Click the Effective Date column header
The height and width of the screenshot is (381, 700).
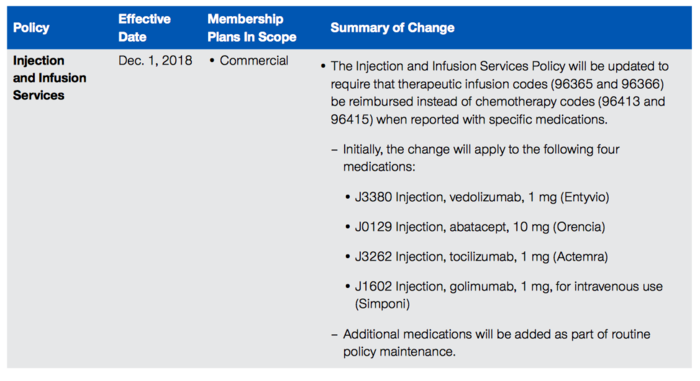pyautogui.click(x=144, y=28)
